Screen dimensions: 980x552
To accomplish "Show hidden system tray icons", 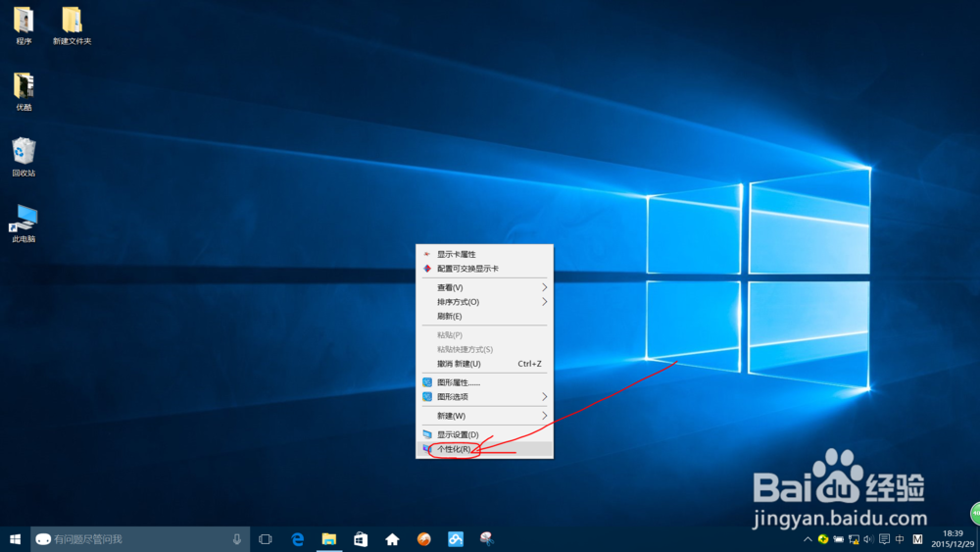I will [x=808, y=539].
